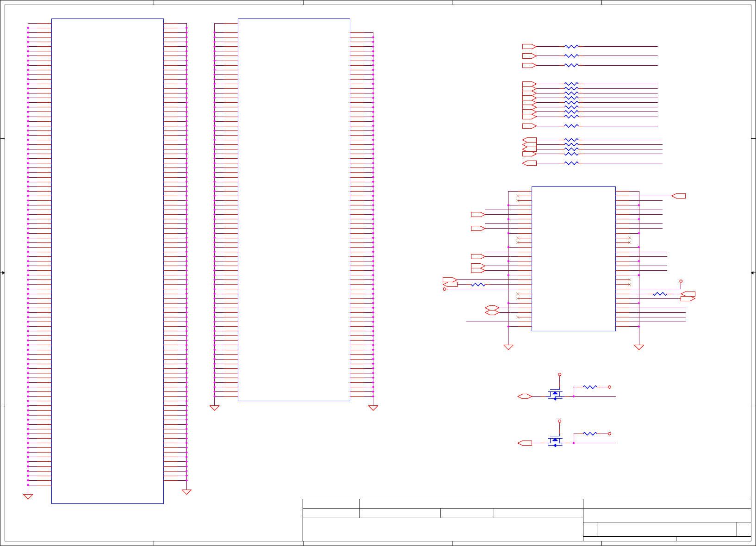Select ground symbol under leftmost component's right pins

tap(186, 492)
